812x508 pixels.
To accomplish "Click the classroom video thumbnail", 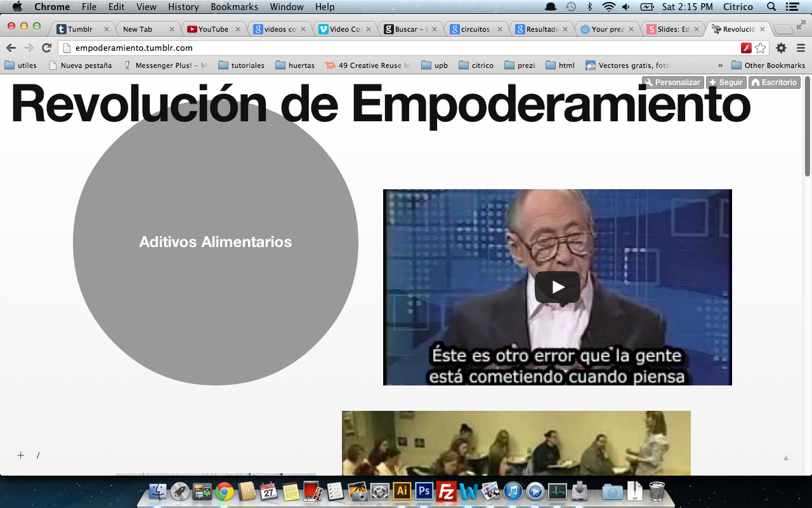I will pos(516,443).
